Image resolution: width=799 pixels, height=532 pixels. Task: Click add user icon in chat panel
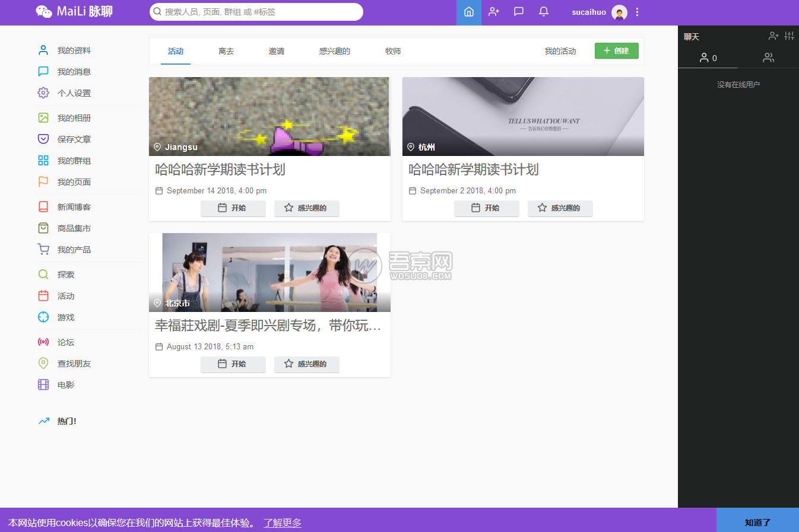[773, 36]
